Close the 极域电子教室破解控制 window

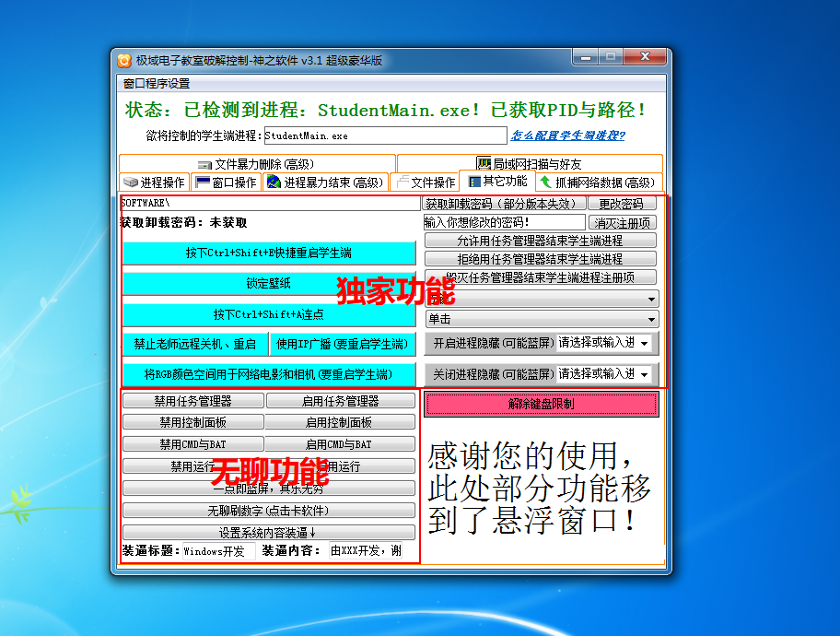(x=645, y=57)
